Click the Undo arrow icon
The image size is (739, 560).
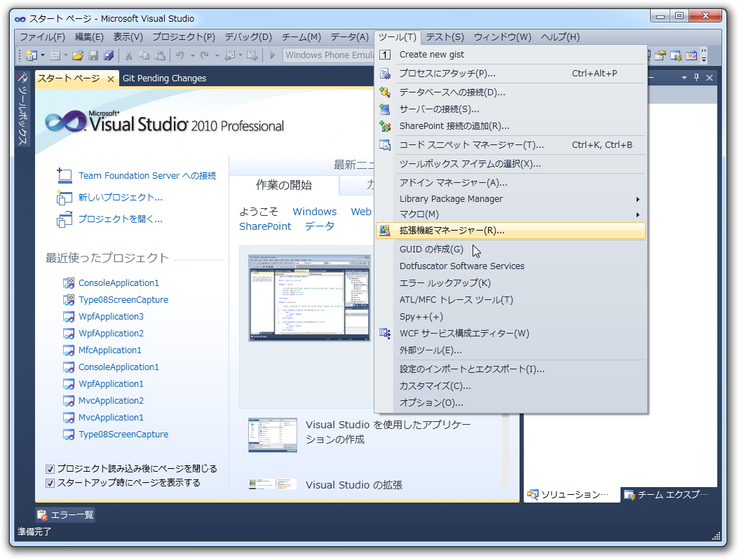coord(180,55)
